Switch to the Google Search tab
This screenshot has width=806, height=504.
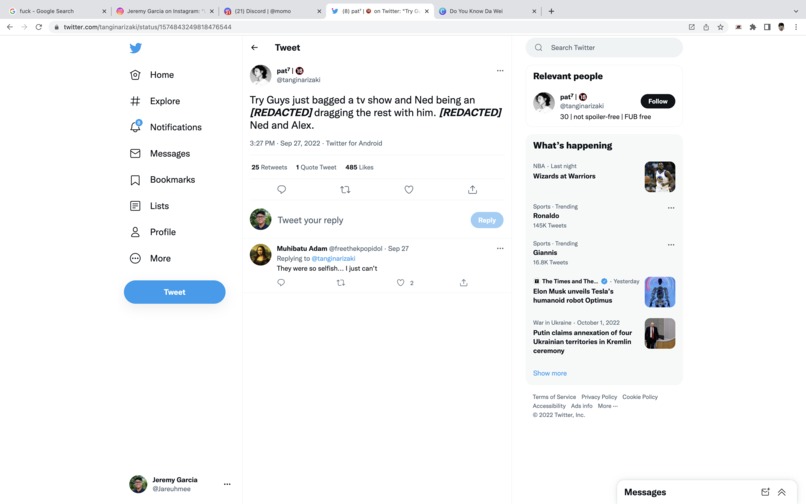58,11
